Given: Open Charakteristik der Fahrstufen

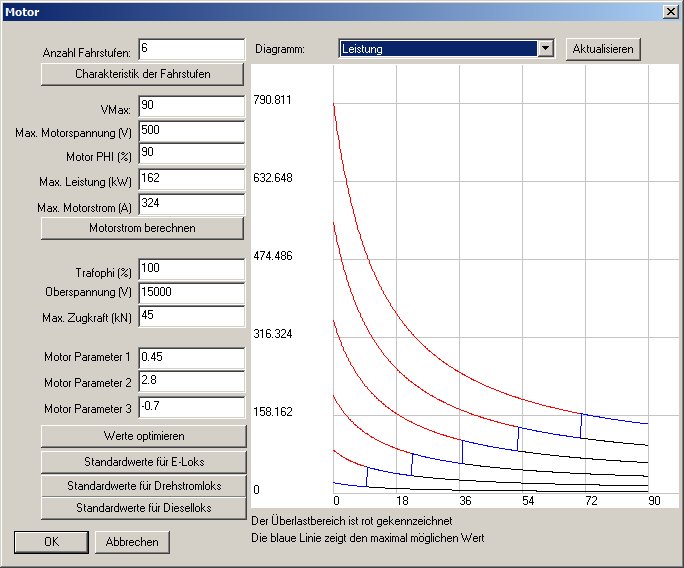Looking at the screenshot, I should pos(142,74).
